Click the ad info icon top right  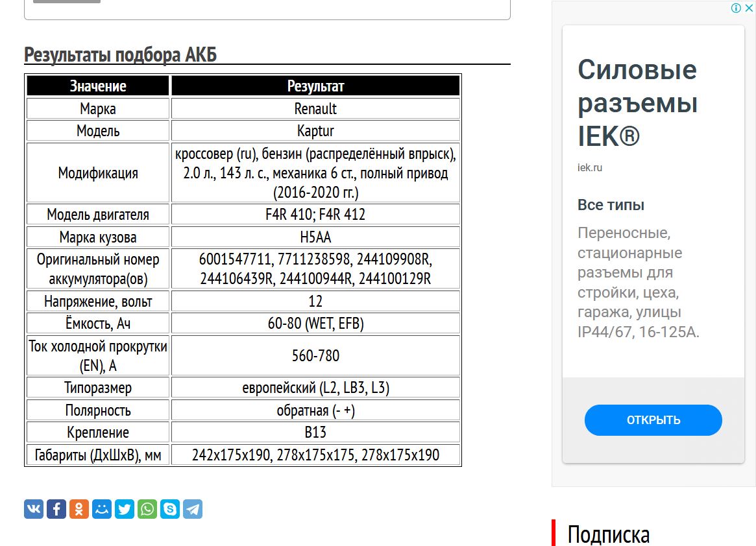735,8
